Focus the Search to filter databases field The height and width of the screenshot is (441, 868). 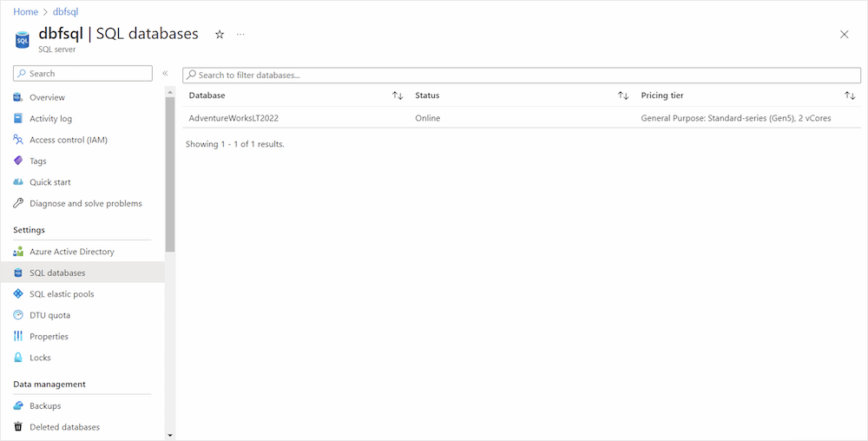click(x=522, y=76)
